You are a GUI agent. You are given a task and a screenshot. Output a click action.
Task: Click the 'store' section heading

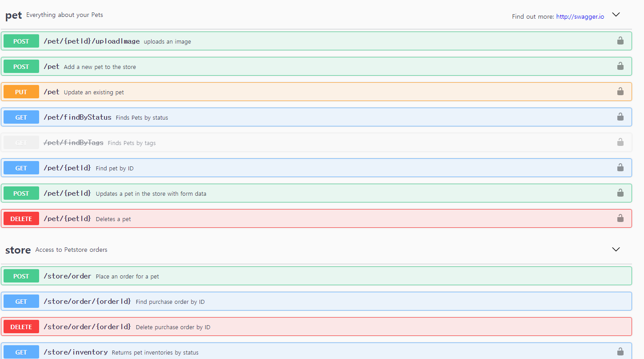[x=18, y=250]
